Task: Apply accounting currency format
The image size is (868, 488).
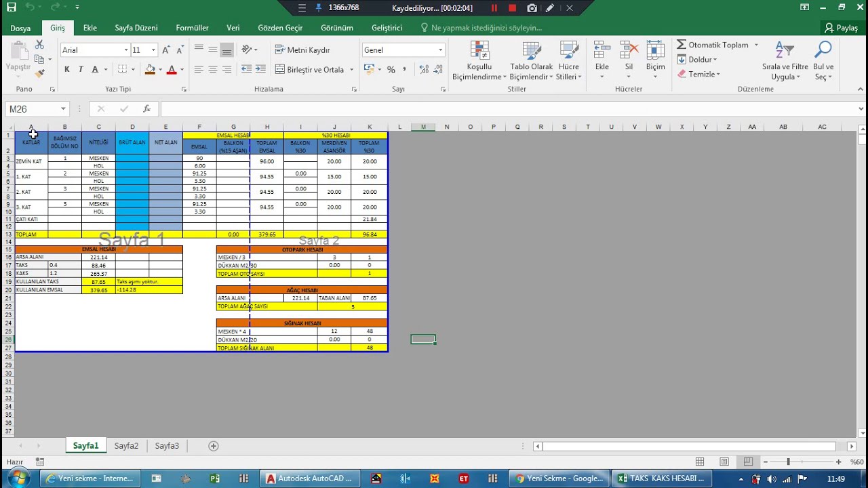Action: click(369, 69)
